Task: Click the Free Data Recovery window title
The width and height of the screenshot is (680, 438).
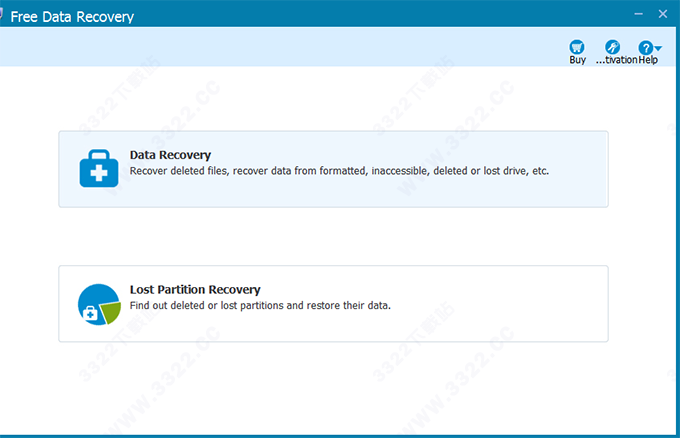Action: click(x=72, y=17)
